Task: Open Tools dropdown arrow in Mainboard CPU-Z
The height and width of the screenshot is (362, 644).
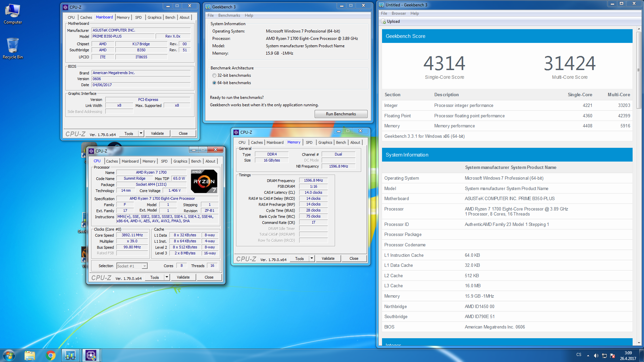Action: pos(141,133)
